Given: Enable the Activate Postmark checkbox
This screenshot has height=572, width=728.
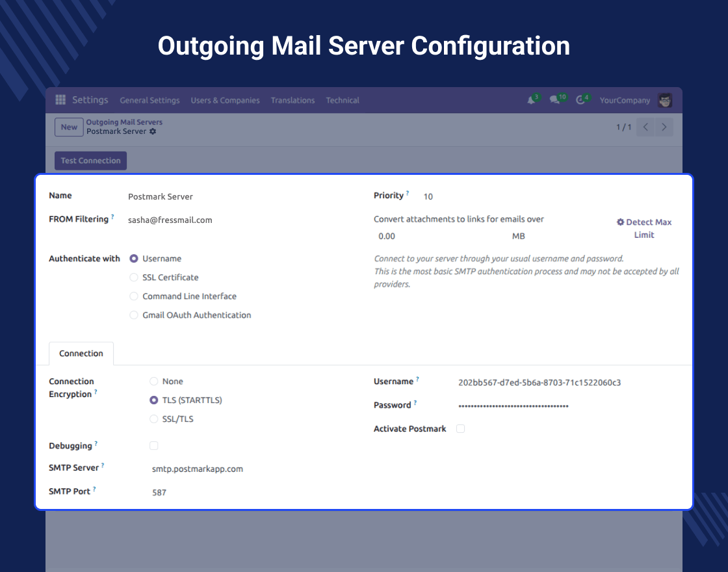Looking at the screenshot, I should coord(461,429).
